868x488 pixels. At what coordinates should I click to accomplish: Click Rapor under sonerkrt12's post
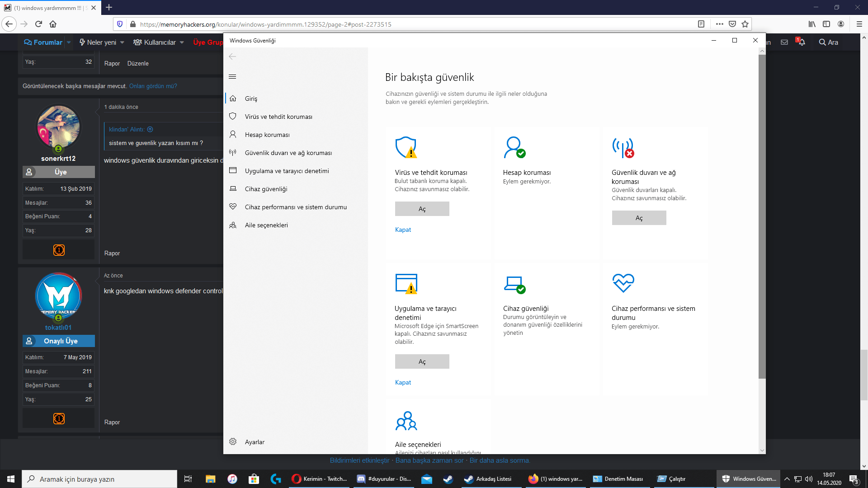[112, 253]
